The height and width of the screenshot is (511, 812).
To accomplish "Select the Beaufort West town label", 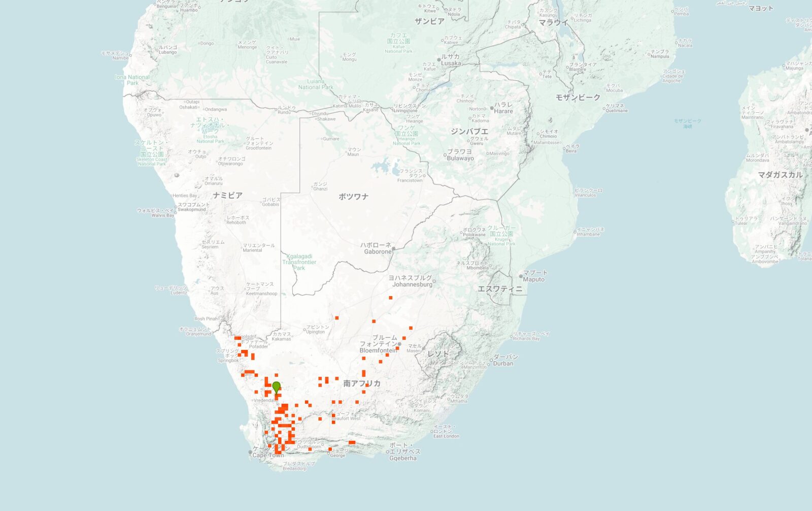I will coord(347,416).
